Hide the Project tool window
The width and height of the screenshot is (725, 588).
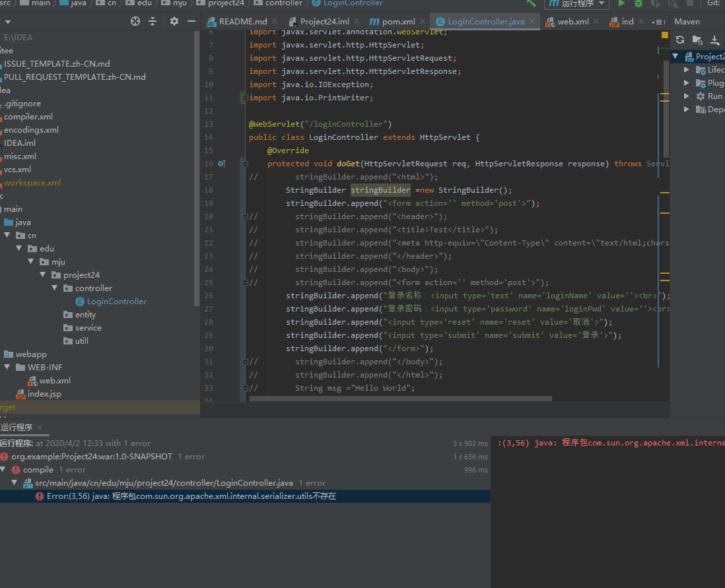pyautogui.click(x=191, y=21)
